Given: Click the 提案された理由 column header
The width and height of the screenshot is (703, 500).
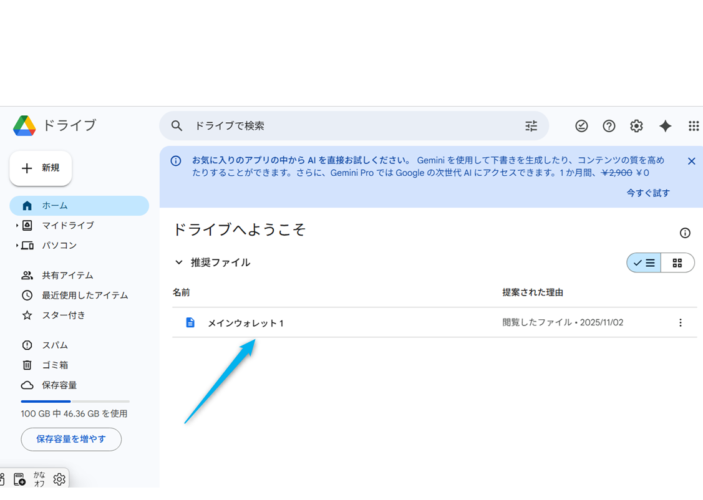Looking at the screenshot, I should (x=533, y=292).
